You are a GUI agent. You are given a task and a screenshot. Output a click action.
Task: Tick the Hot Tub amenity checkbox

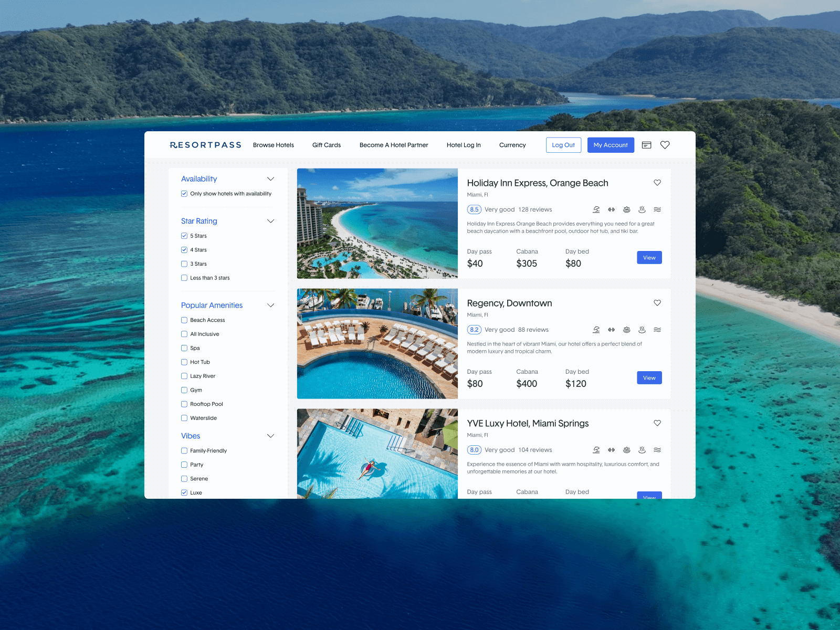tap(184, 362)
